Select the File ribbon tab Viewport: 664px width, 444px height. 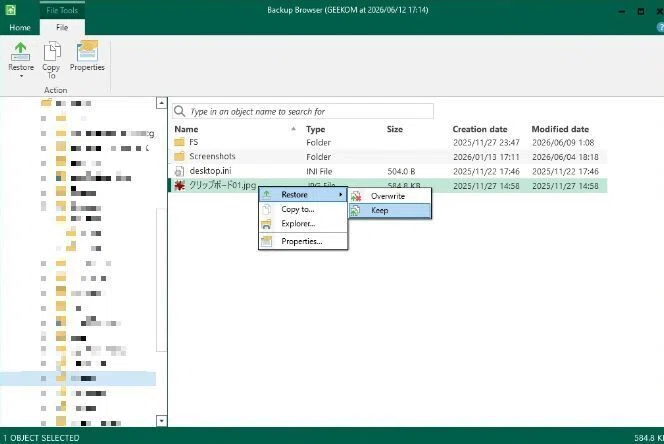click(x=62, y=28)
